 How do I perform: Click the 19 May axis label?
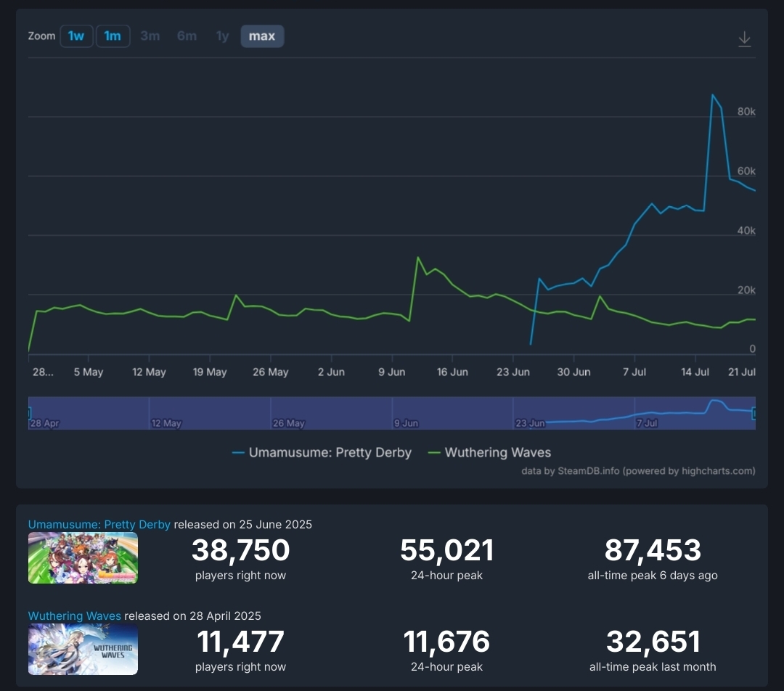click(x=210, y=372)
